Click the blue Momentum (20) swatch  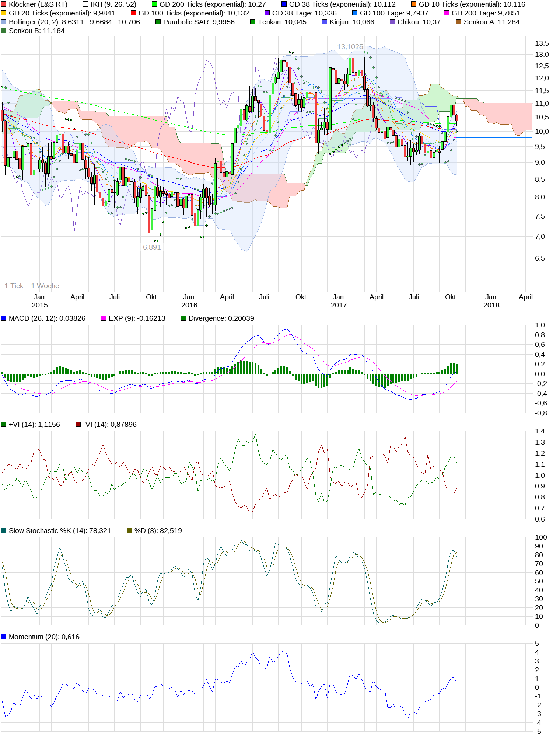point(4,637)
